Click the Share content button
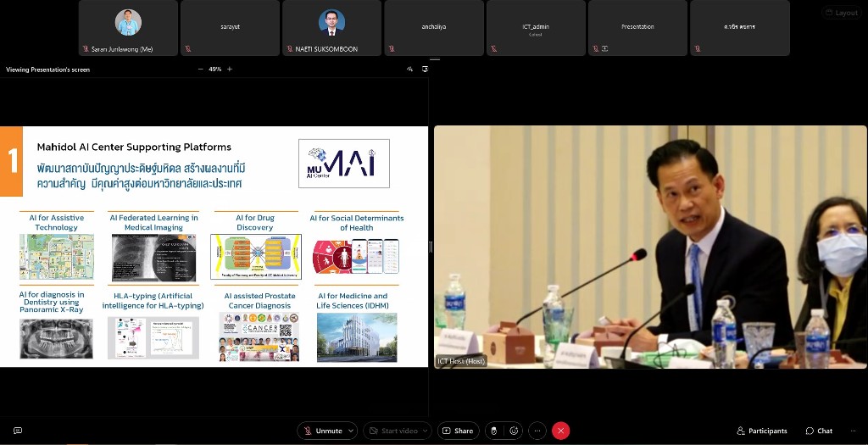The height and width of the screenshot is (445, 868). (458, 431)
